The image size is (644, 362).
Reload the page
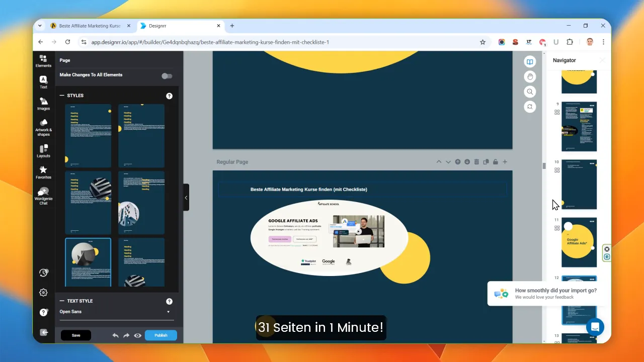[x=67, y=42]
